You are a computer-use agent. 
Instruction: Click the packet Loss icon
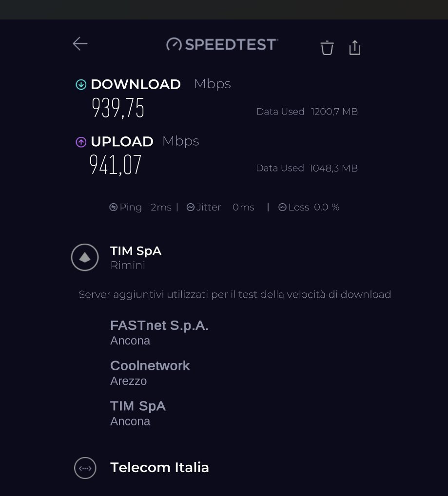pos(282,208)
